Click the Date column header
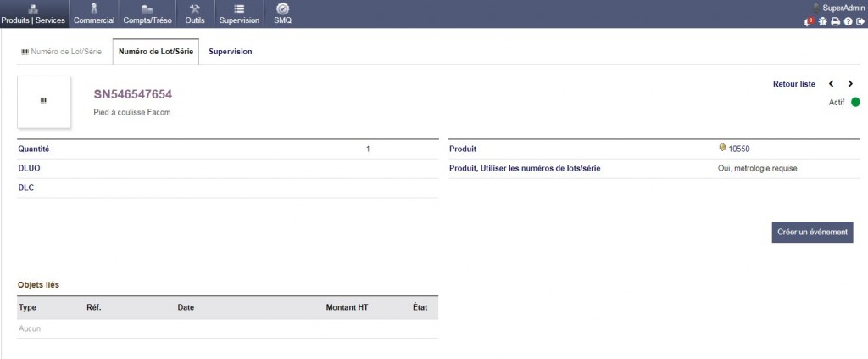 [x=186, y=307]
